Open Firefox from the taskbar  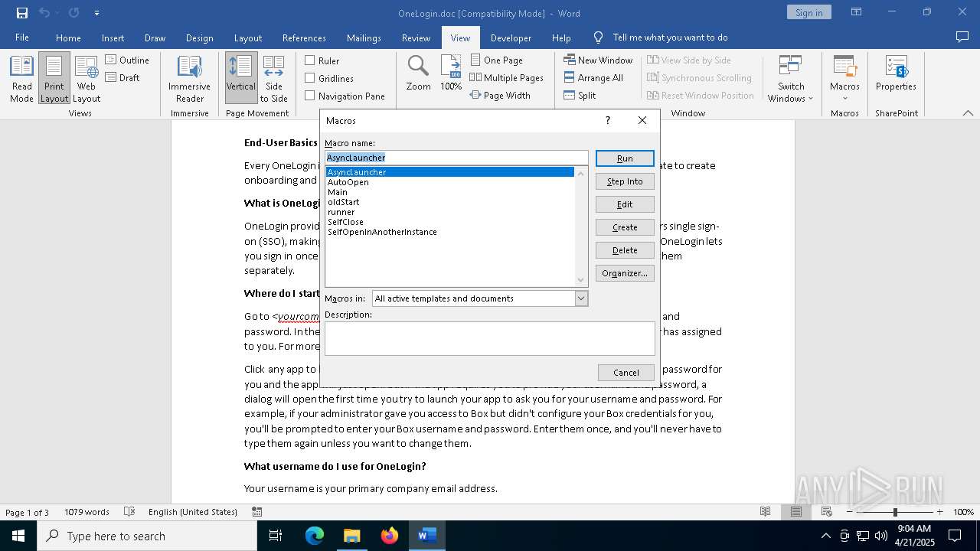pyautogui.click(x=390, y=536)
